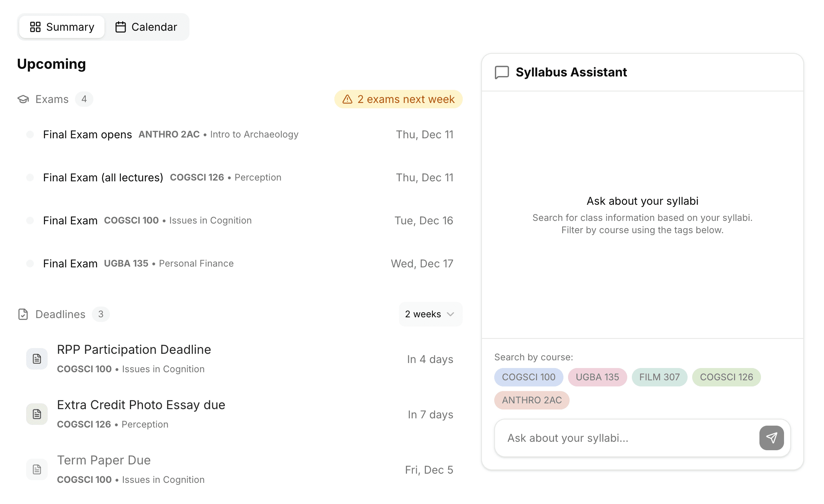Toggle the COGSCI 100 exam completion circle

(30, 220)
